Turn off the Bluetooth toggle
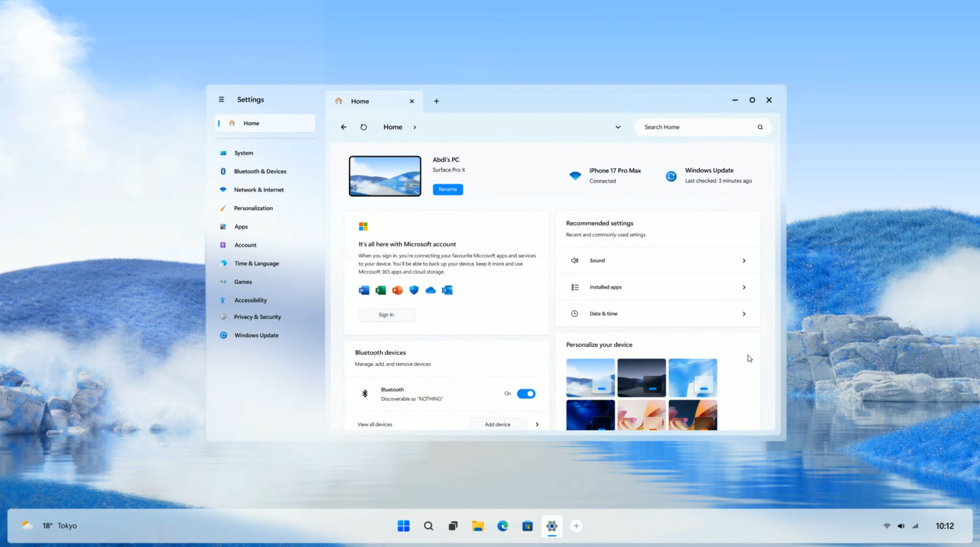The image size is (980, 547). coord(526,393)
